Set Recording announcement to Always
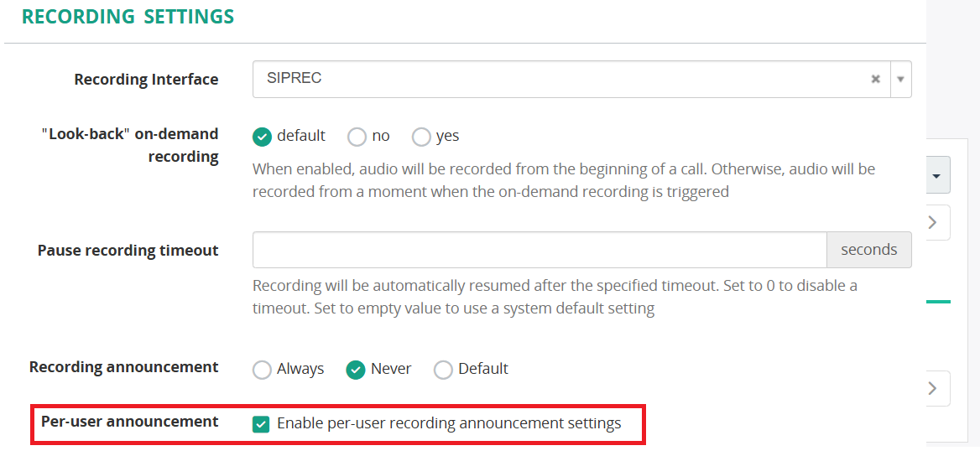 (x=263, y=370)
